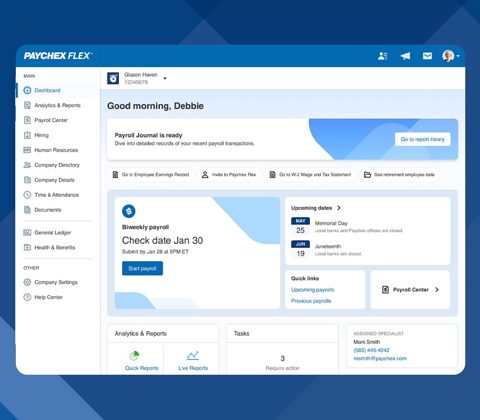Open Payroll Center in sidebar
Viewport: 480px width, 420px height.
pos(51,120)
